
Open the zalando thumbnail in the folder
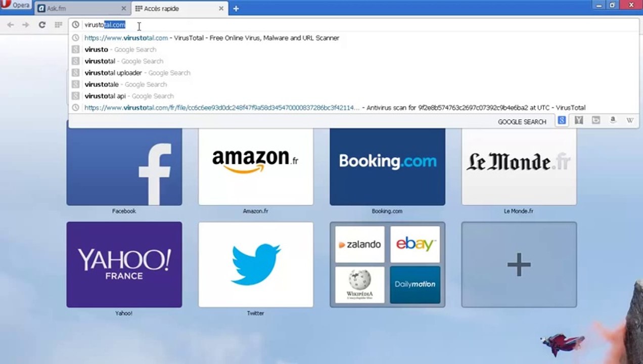tap(360, 245)
